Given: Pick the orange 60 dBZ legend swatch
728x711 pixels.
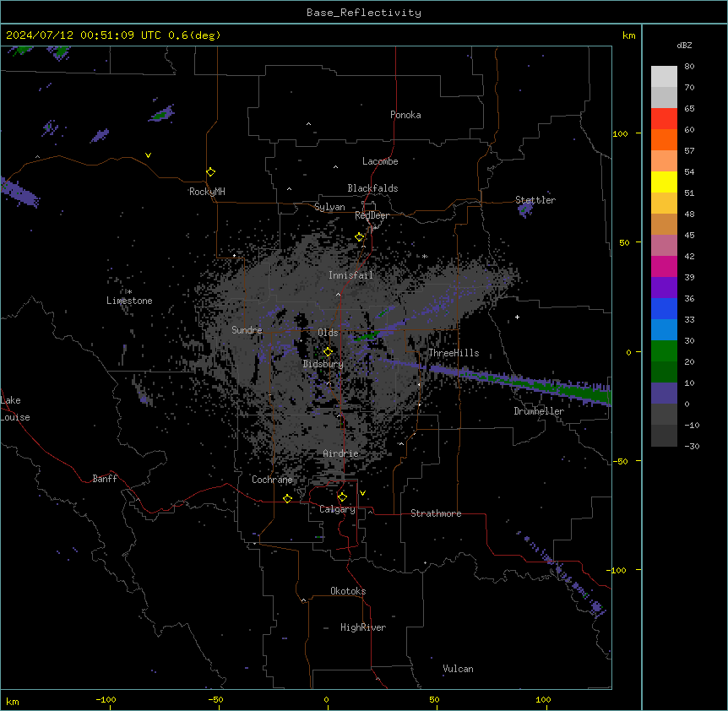Looking at the screenshot, I should tap(664, 139).
